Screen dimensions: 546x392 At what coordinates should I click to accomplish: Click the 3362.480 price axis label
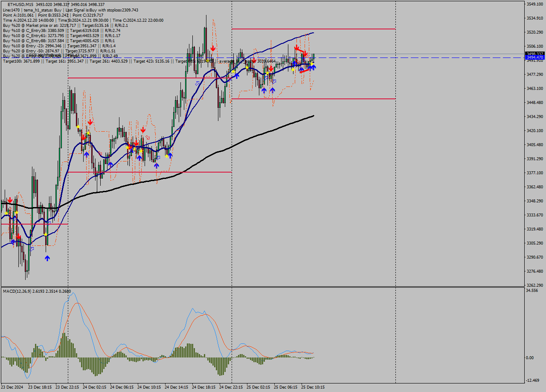(535, 187)
